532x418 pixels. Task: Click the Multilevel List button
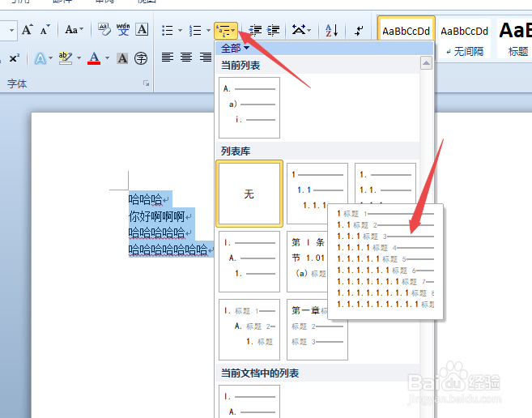[226, 31]
